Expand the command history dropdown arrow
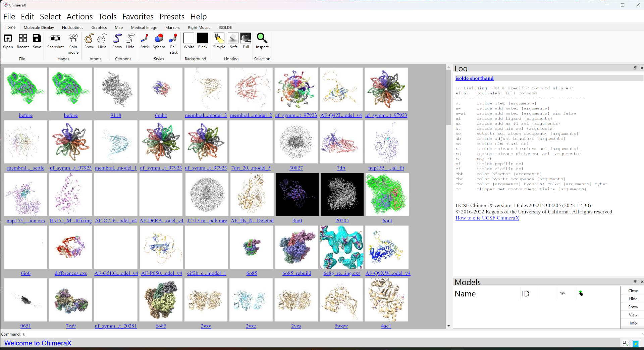Image resolution: width=644 pixels, height=350 pixels. pos(642,334)
